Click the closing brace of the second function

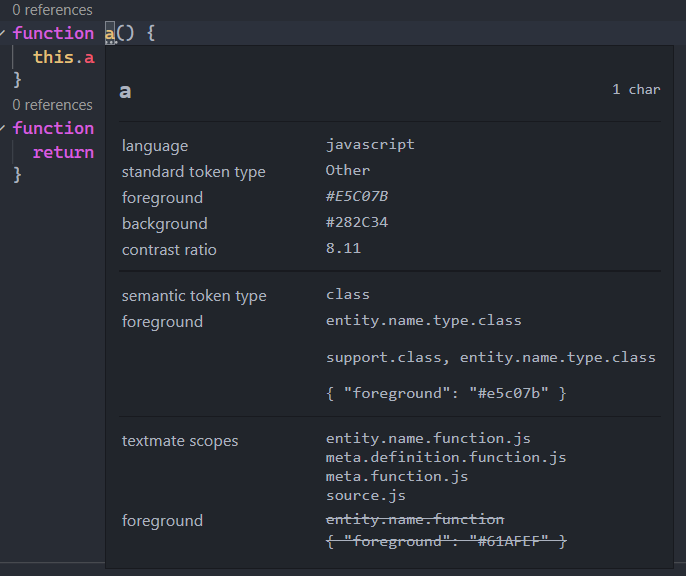17,175
